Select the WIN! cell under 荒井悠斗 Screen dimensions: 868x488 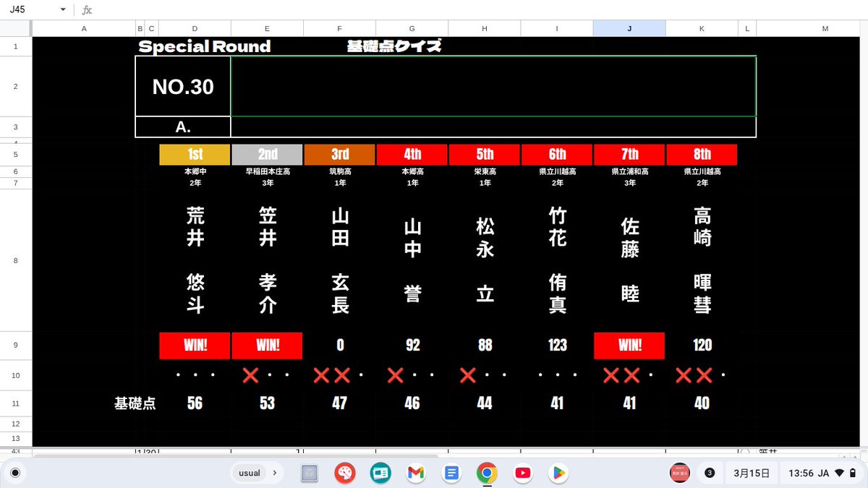(195, 346)
